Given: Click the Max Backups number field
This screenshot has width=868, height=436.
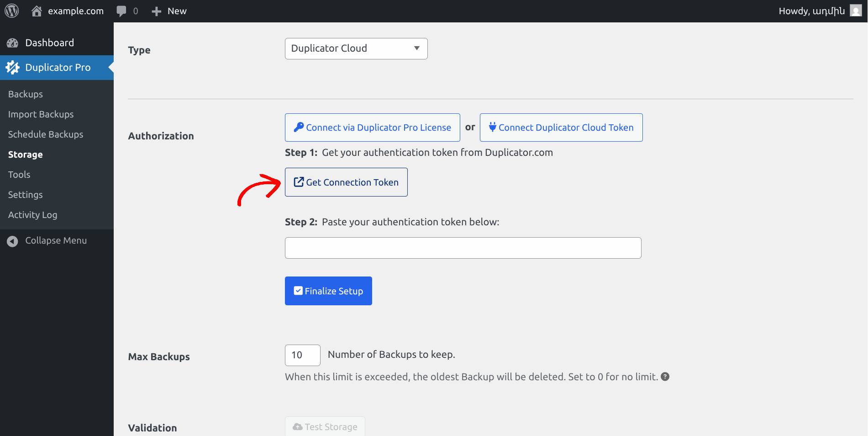Looking at the screenshot, I should point(302,355).
